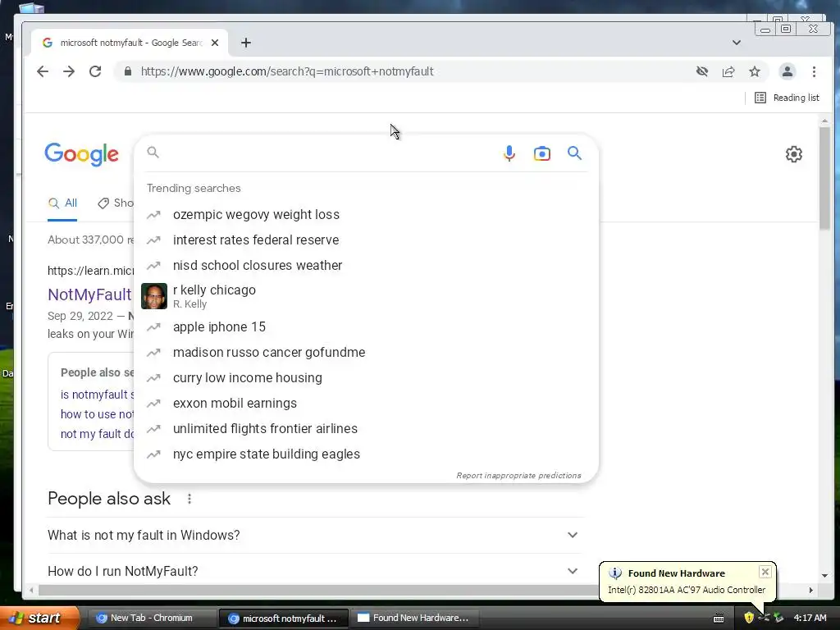Open the Chromium profile avatar
The width and height of the screenshot is (840, 630).
(x=787, y=71)
